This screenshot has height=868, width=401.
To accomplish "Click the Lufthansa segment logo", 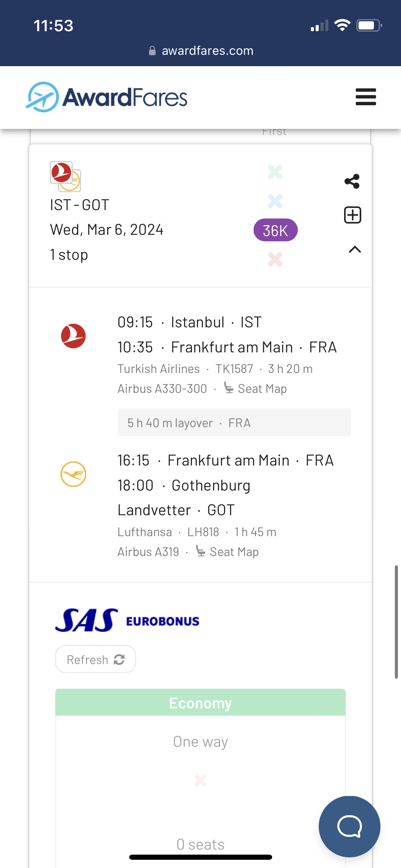I will click(73, 474).
